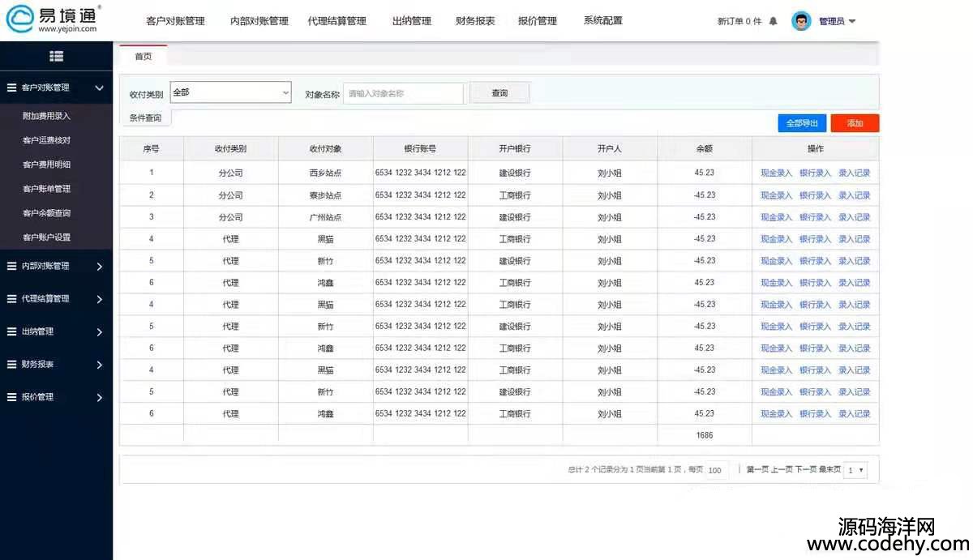Screen dimensions: 973x560
Task: Click the 寮步站点 cell
Action: 325,195
